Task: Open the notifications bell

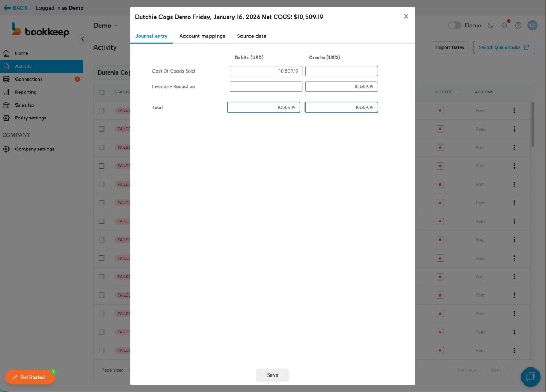Action: click(504, 25)
